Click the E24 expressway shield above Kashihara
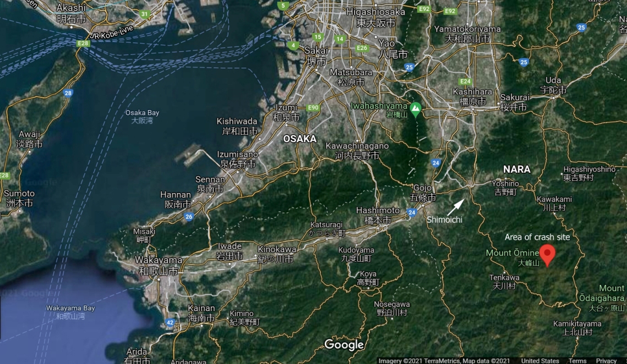The height and width of the screenshot is (364, 627). tap(466, 81)
